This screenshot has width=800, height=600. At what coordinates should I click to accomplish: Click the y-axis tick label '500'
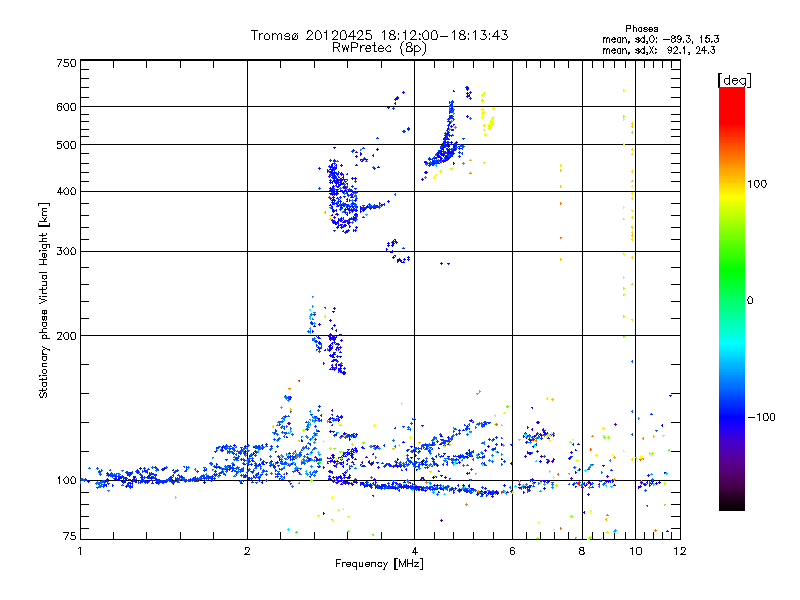(66, 145)
